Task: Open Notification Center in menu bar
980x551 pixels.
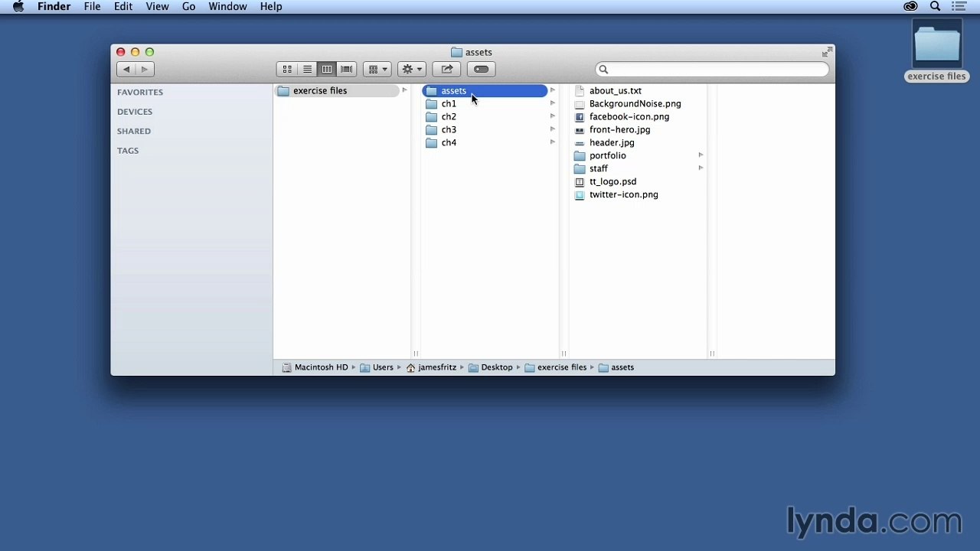Action: 959,7
